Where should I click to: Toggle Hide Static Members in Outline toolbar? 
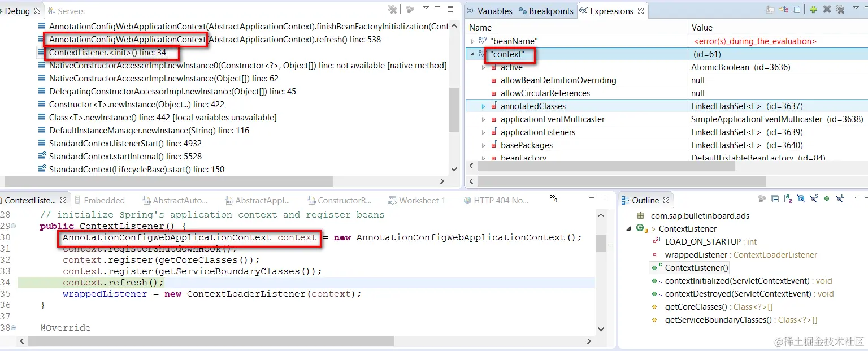point(814,199)
